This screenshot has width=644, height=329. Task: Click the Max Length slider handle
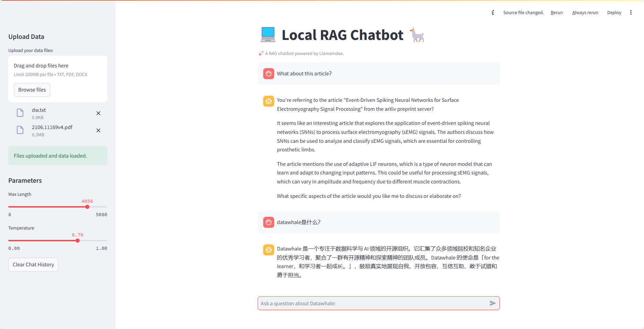(87, 207)
